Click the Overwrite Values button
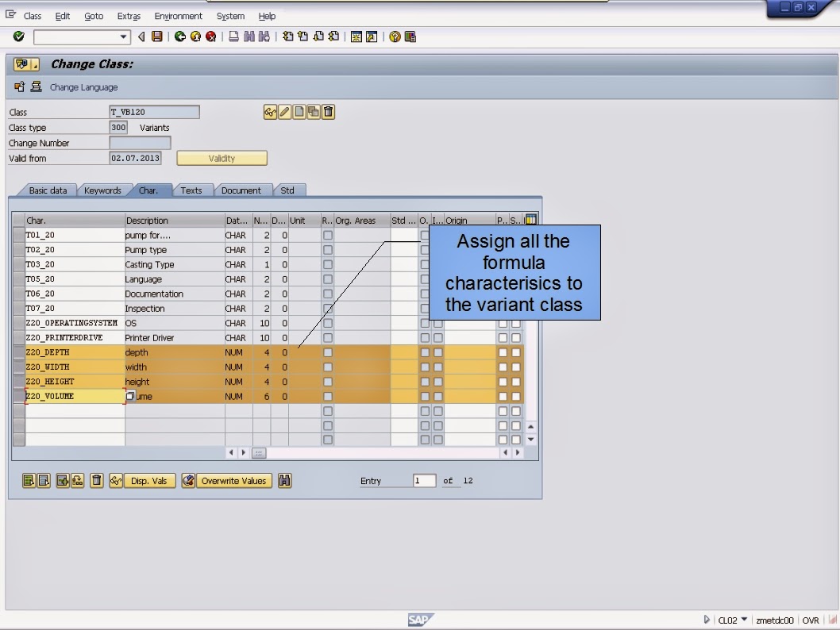 (x=233, y=481)
